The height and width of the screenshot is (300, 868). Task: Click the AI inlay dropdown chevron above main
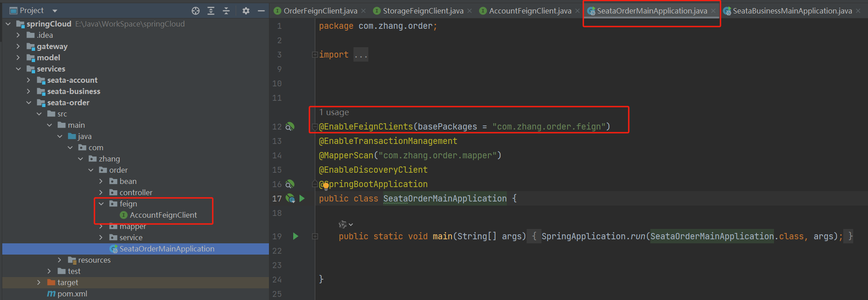351,224
